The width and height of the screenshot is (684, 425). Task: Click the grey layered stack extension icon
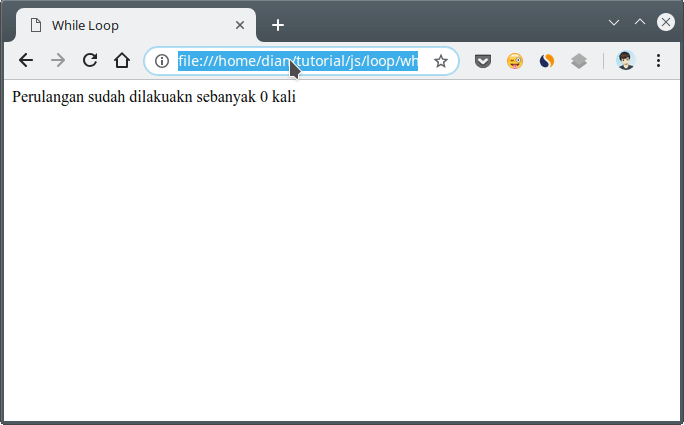579,61
